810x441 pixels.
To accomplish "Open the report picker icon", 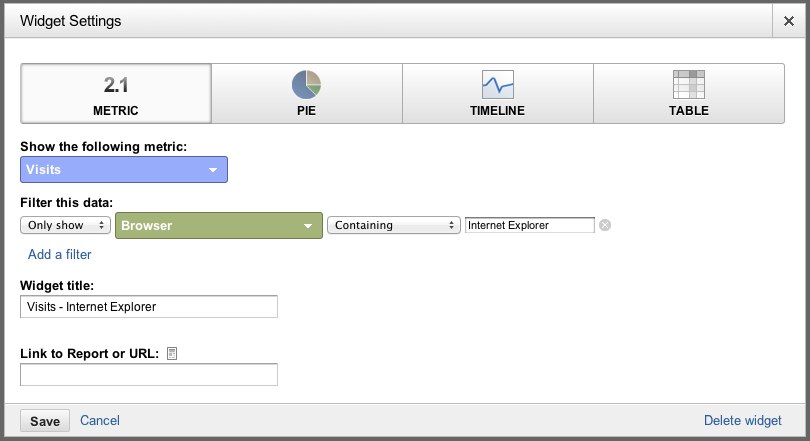I will click(172, 354).
